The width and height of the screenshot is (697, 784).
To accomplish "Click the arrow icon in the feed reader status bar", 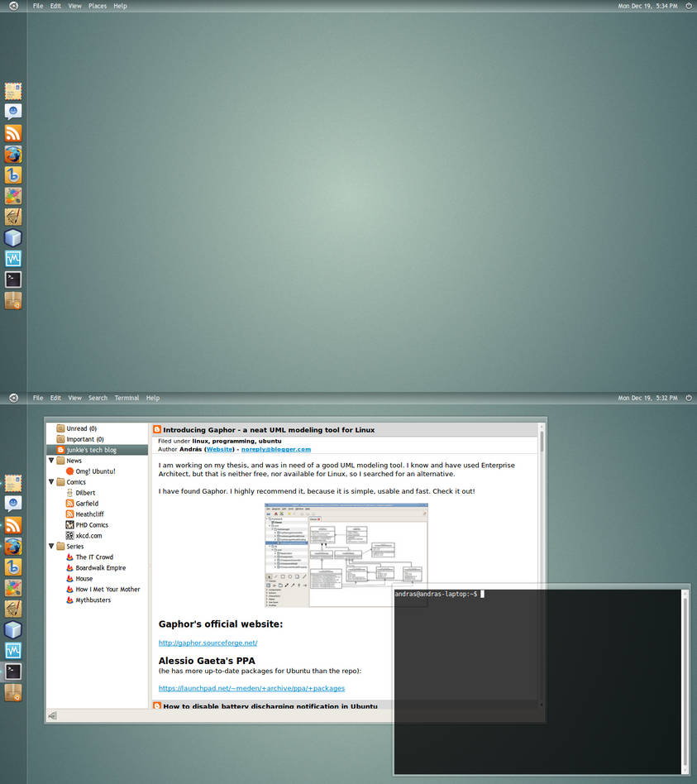I will pyautogui.click(x=52, y=715).
